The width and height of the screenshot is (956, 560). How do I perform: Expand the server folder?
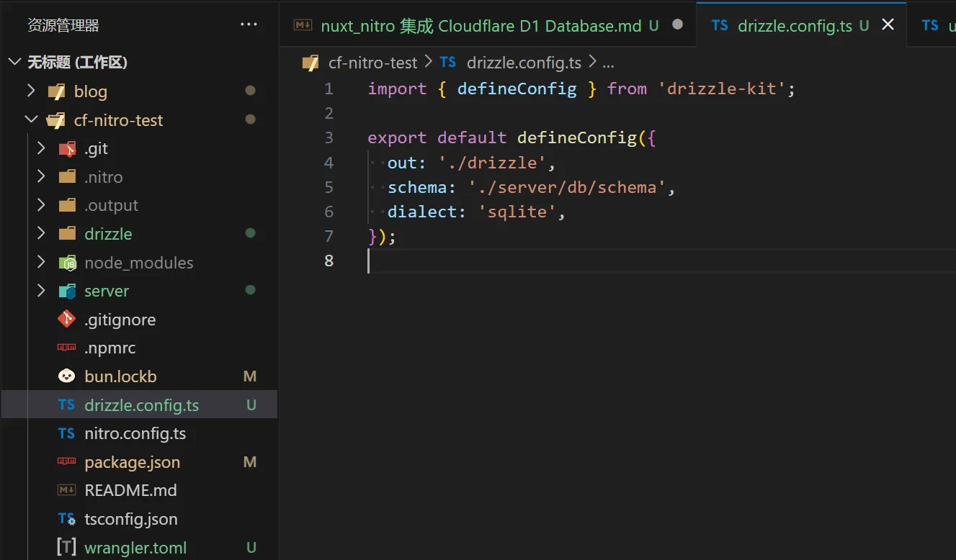41,291
